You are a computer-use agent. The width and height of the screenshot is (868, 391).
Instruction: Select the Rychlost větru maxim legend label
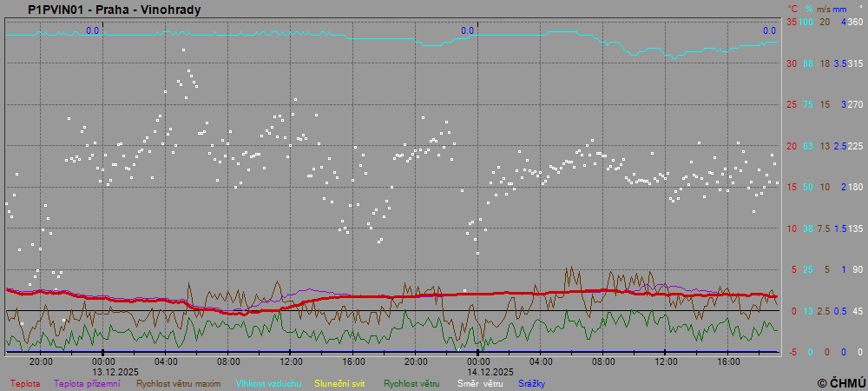[x=178, y=383]
